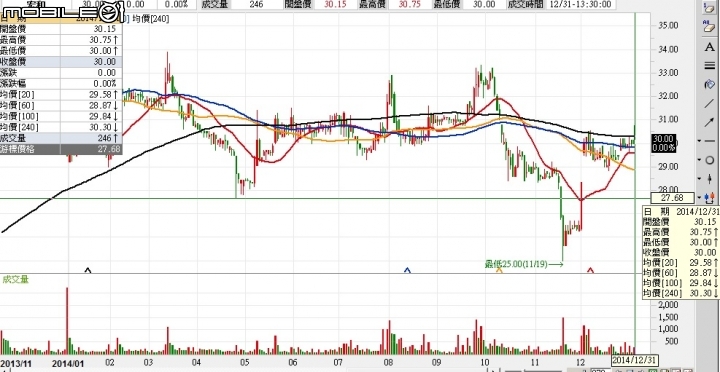Click the 29.00 price axis label
The width and height of the screenshot is (720, 372).
[x=669, y=166]
